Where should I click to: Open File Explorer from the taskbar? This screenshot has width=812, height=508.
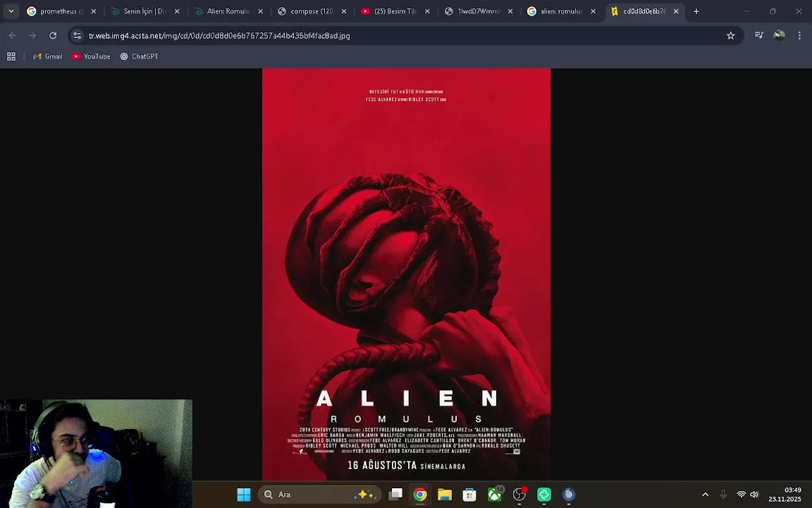click(445, 495)
